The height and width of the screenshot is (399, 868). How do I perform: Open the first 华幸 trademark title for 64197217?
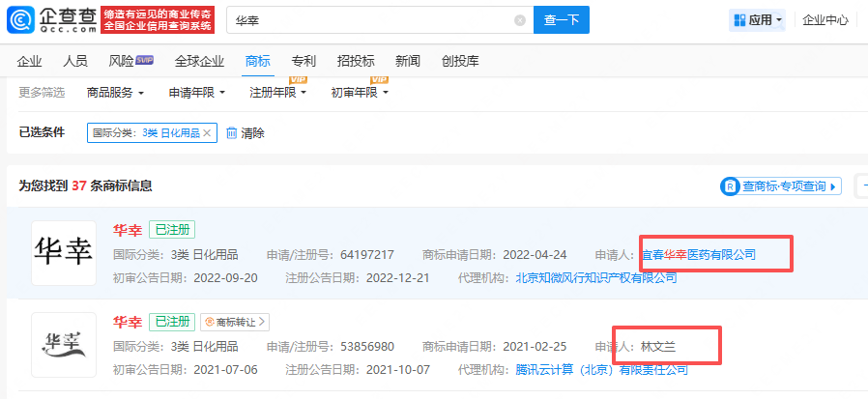[128, 230]
